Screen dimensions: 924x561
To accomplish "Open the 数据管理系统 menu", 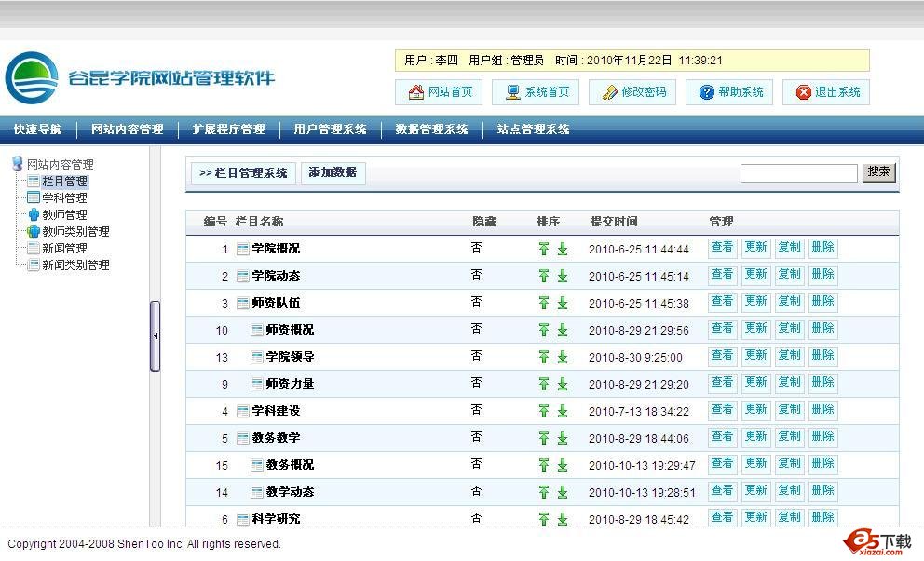I will (x=431, y=130).
